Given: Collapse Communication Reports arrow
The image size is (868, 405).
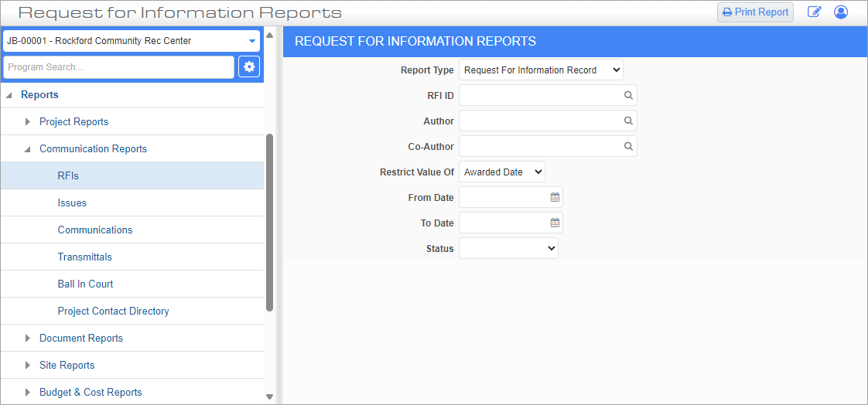Looking at the screenshot, I should (x=28, y=149).
